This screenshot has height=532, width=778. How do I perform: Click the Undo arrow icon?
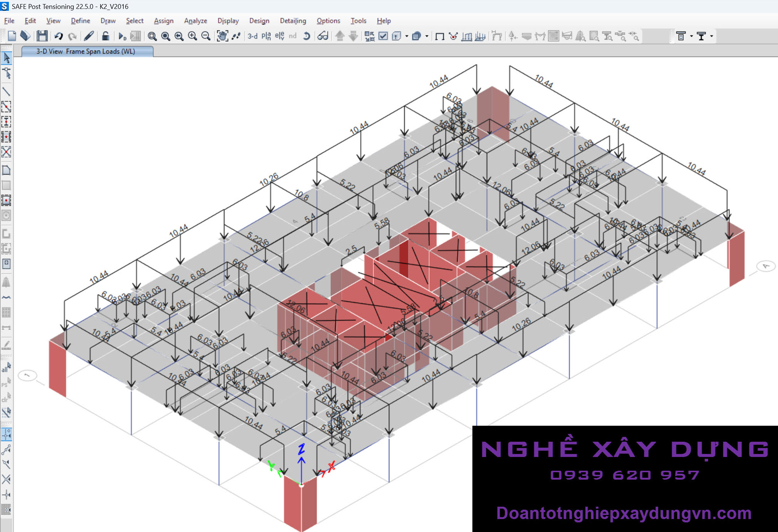tap(59, 36)
